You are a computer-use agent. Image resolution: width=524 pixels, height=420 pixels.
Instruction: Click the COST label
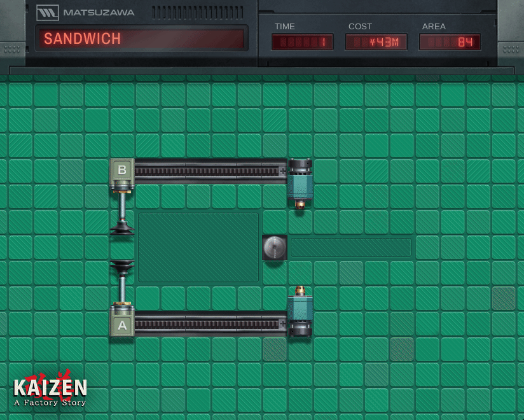point(360,27)
